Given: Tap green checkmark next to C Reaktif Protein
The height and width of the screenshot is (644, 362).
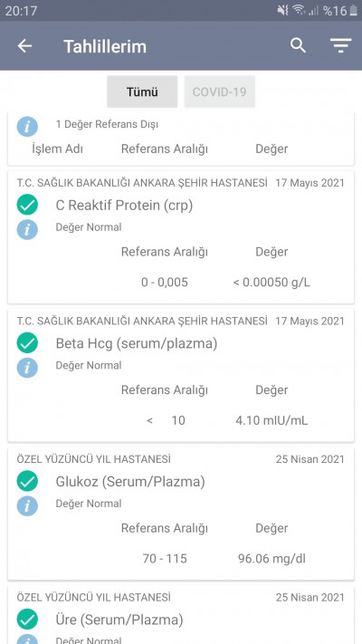Looking at the screenshot, I should point(27,205).
